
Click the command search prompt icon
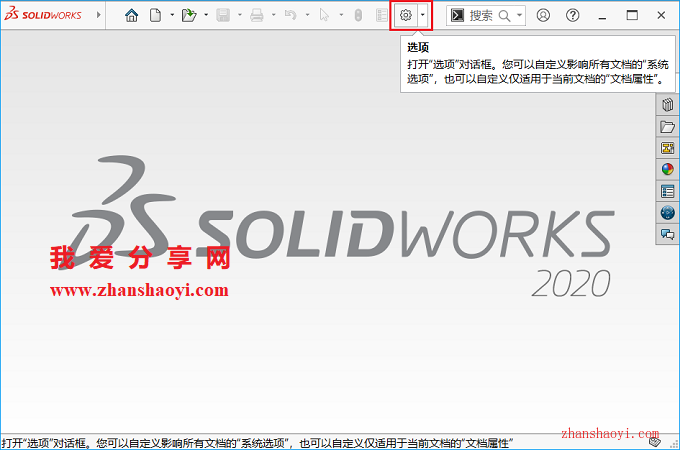click(458, 16)
